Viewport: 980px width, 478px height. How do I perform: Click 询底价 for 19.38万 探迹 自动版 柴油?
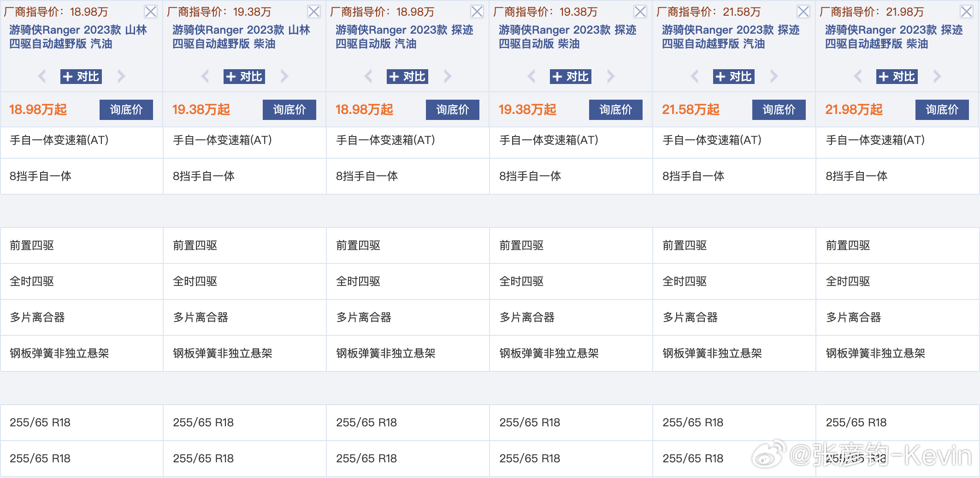(x=616, y=110)
